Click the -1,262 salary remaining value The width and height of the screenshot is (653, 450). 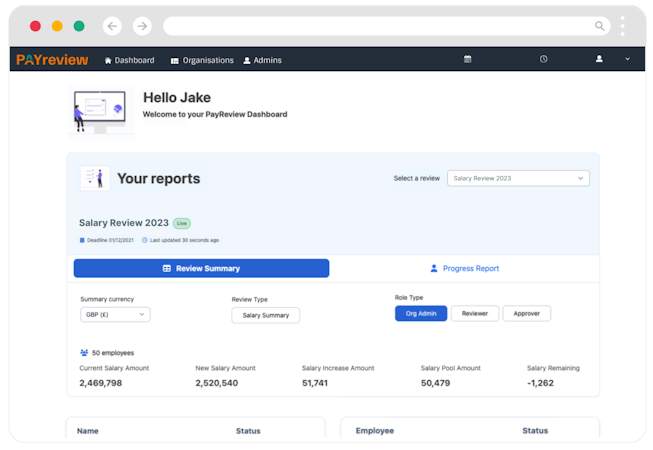point(540,383)
